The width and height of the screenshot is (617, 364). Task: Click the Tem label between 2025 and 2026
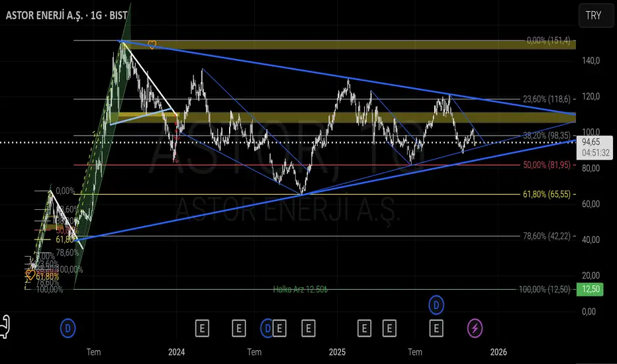coord(415,352)
